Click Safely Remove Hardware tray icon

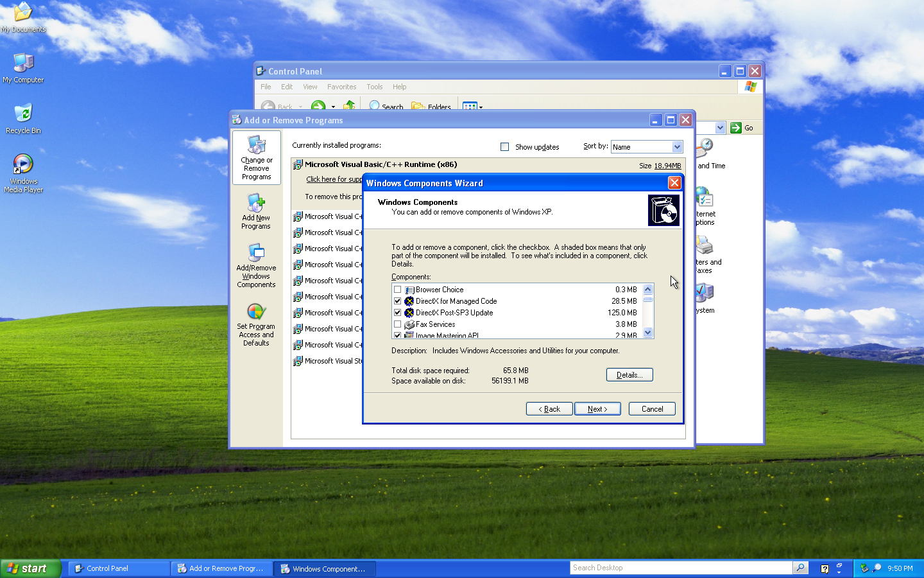(x=864, y=568)
